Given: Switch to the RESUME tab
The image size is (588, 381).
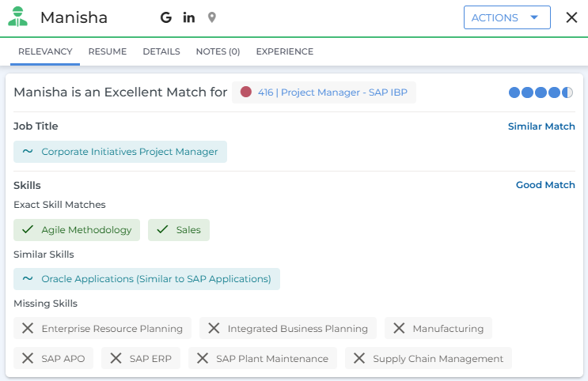Looking at the screenshot, I should click(108, 51).
